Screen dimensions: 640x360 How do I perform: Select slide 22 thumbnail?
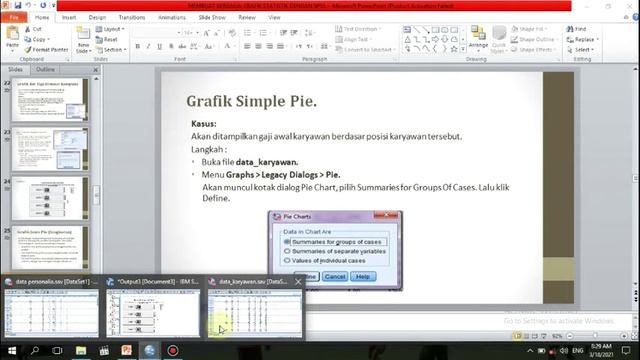pos(50,100)
